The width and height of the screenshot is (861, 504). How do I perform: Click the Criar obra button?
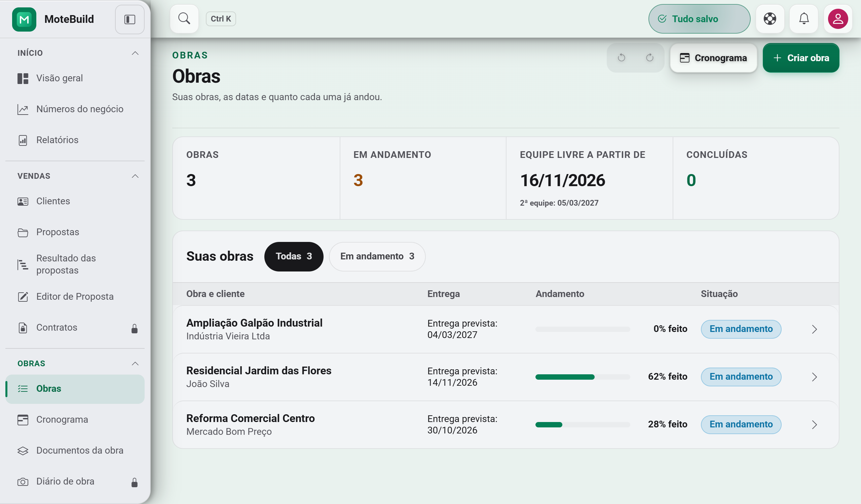[x=800, y=58]
